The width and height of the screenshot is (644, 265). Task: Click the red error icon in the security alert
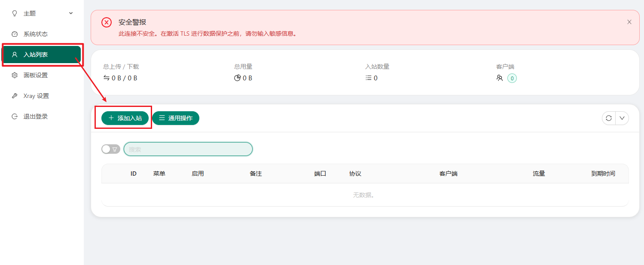(107, 22)
